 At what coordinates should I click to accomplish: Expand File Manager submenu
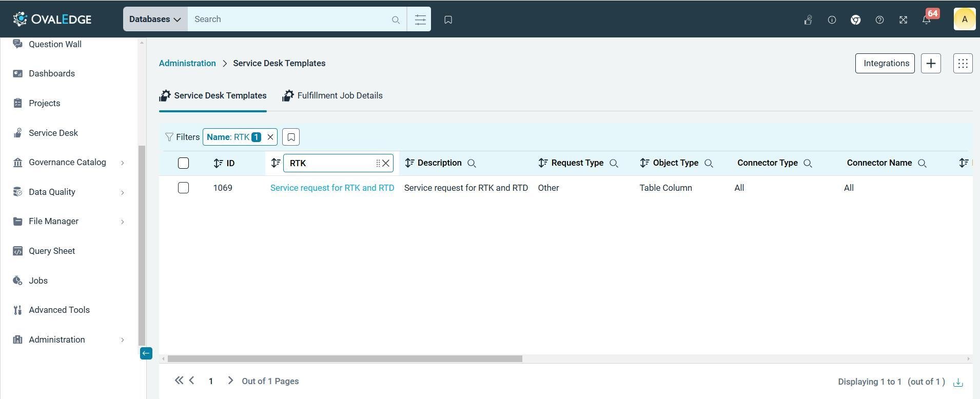click(x=122, y=222)
